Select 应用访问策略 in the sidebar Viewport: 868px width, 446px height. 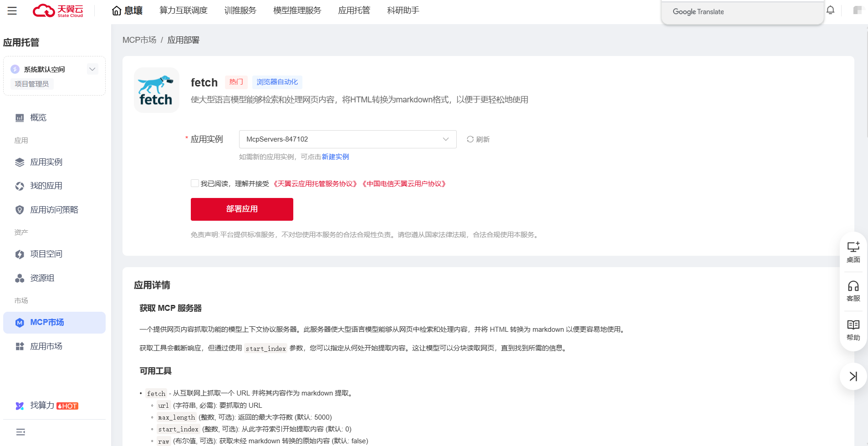point(54,210)
